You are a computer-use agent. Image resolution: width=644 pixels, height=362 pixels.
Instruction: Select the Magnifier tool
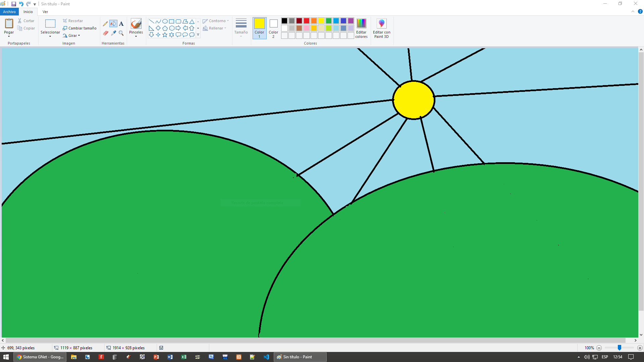(121, 33)
